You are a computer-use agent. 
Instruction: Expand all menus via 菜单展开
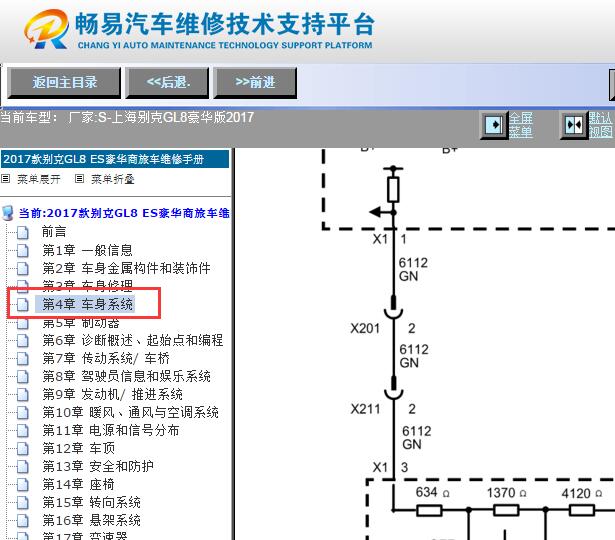pyautogui.click(x=38, y=179)
